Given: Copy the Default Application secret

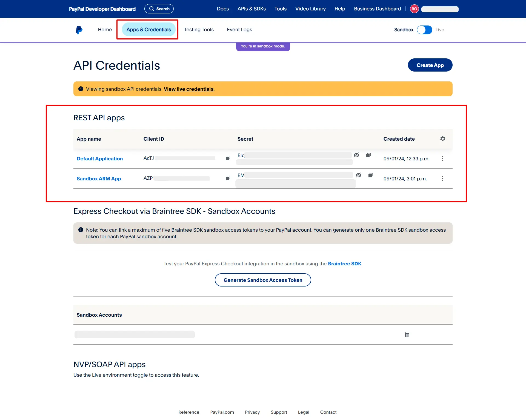Looking at the screenshot, I should click(x=368, y=155).
